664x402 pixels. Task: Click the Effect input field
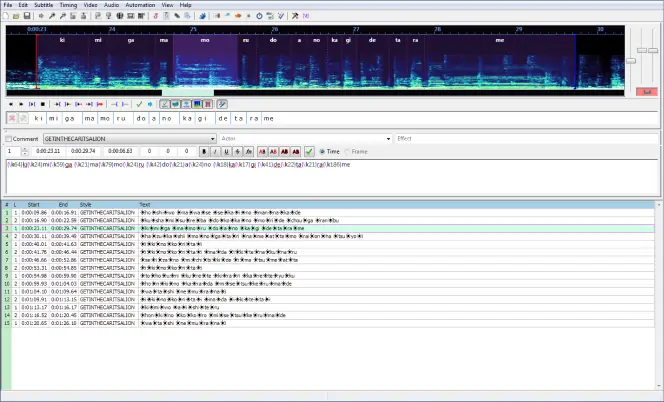point(527,139)
